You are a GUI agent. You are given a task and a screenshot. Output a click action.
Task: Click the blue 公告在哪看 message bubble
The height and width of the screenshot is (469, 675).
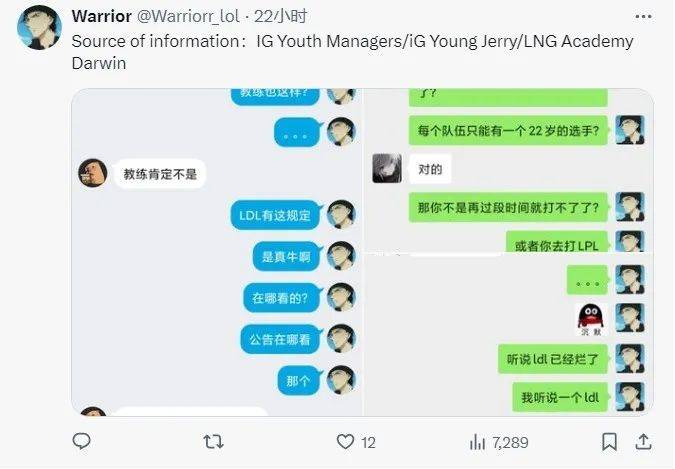tap(281, 339)
